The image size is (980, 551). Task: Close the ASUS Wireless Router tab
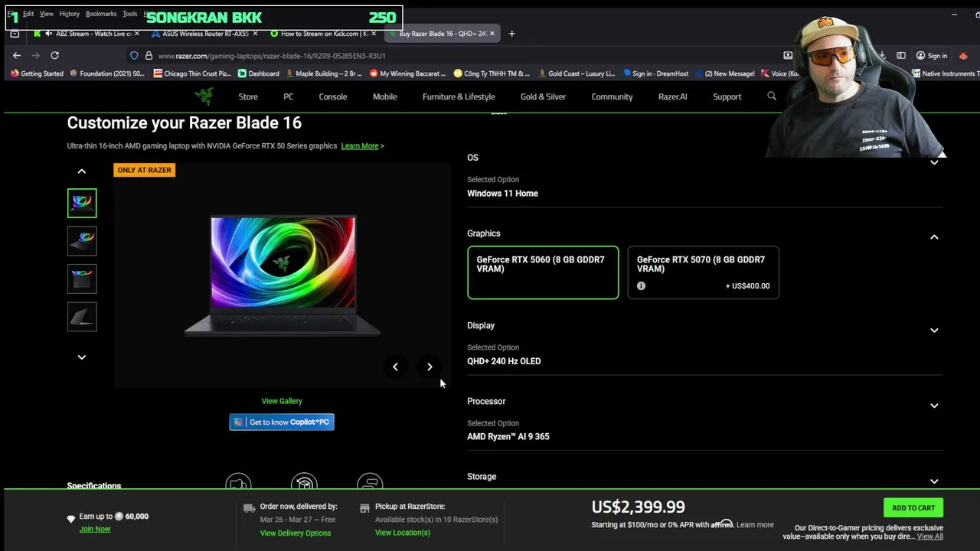[x=254, y=34]
